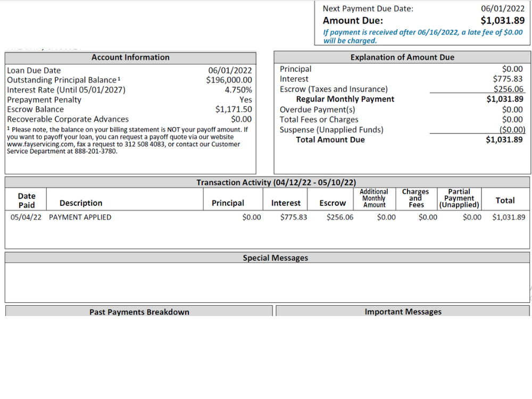Image resolution: width=532 pixels, height=399 pixels.
Task: Click the Total Fees or Charges $0.00 value
Action: click(x=512, y=119)
